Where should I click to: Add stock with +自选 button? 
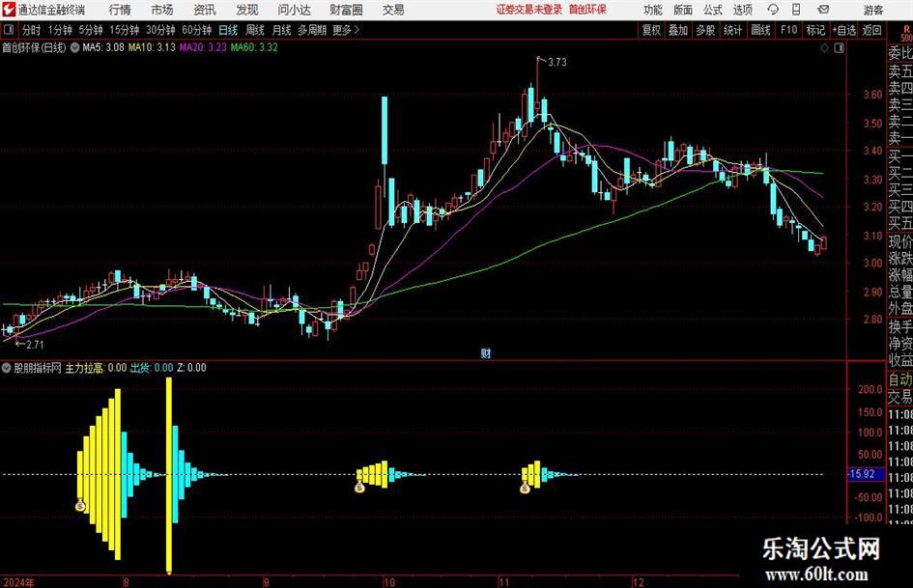(844, 30)
